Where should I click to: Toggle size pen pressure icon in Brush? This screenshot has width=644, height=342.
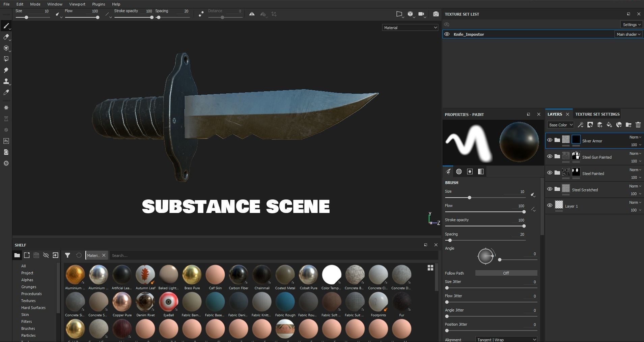click(533, 195)
